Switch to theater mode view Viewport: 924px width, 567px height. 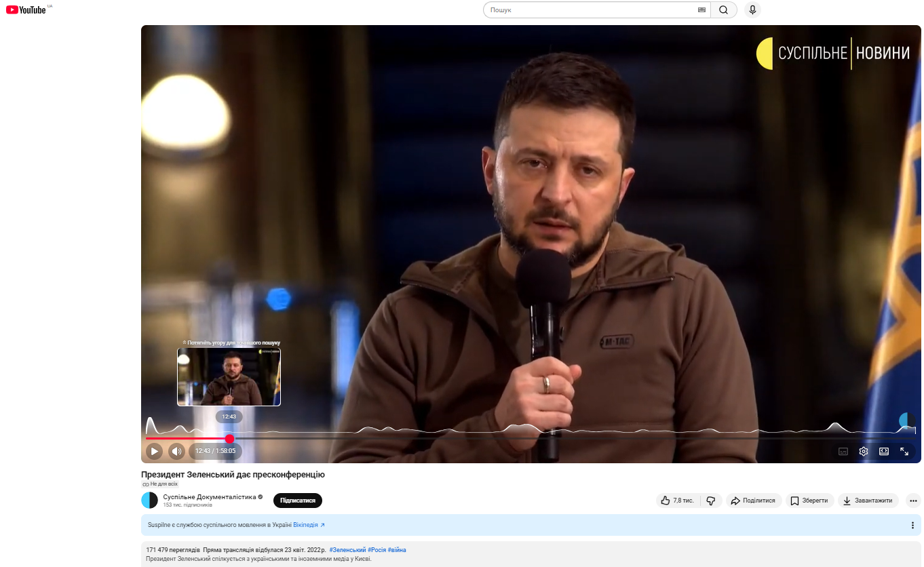point(884,451)
